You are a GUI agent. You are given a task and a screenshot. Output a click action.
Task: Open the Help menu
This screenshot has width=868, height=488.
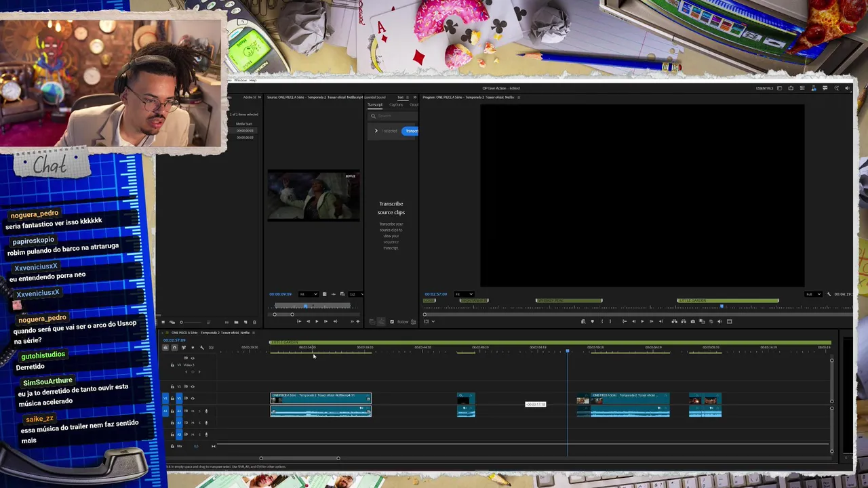pyautogui.click(x=253, y=80)
